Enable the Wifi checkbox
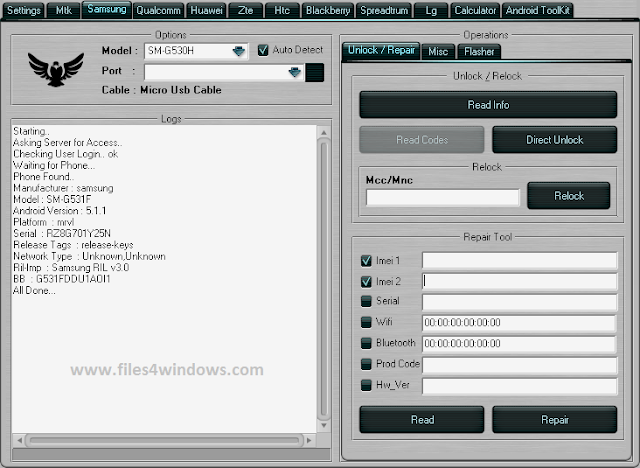 (x=366, y=322)
